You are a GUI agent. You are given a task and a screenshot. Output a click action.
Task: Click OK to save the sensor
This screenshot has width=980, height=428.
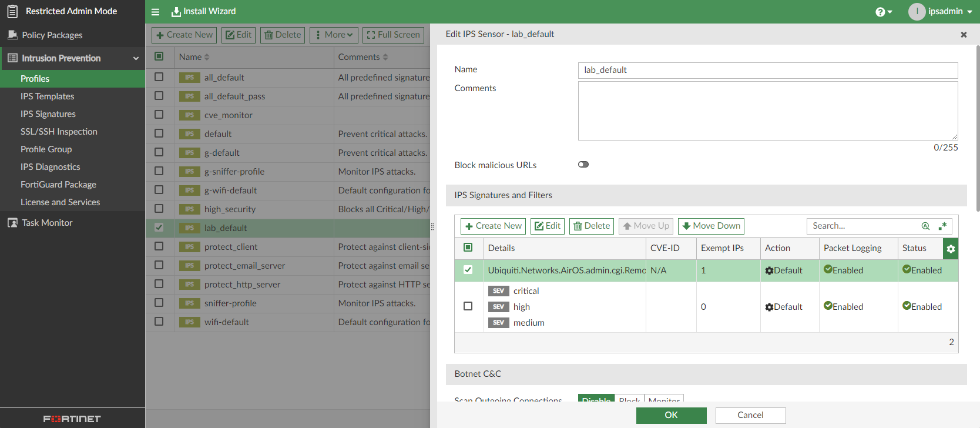(x=671, y=416)
